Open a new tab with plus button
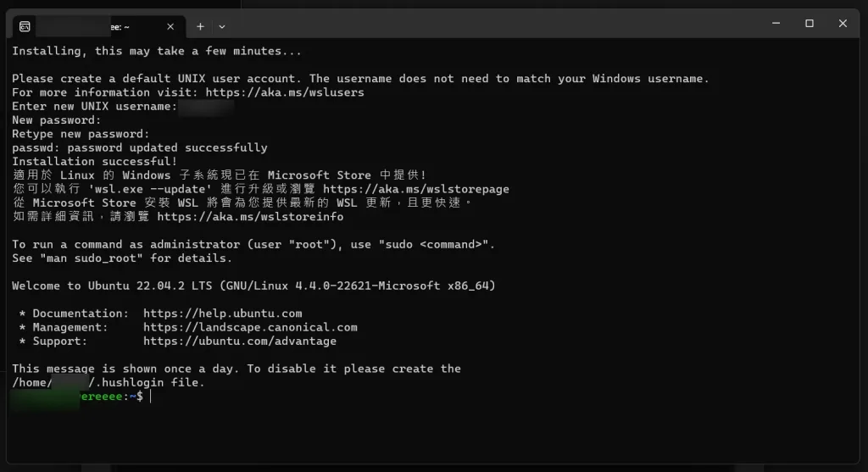The width and height of the screenshot is (868, 472). point(200,26)
